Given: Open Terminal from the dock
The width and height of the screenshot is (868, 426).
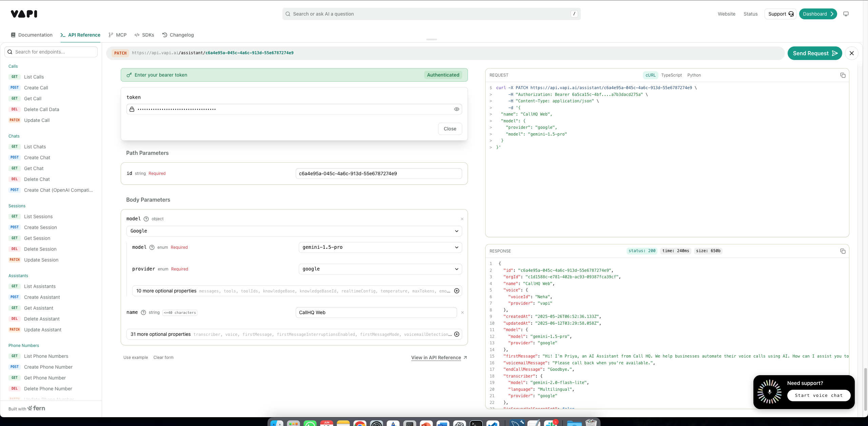Looking at the screenshot, I should tap(476, 424).
